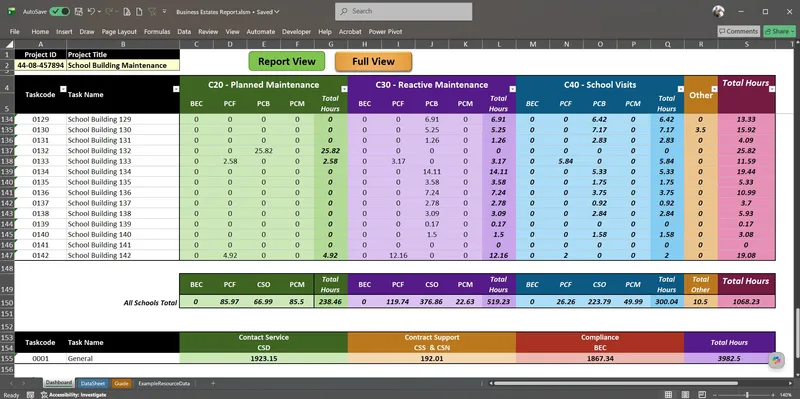Open the C20 Planned Maintenance filter dropdown

pyautogui.click(x=344, y=89)
